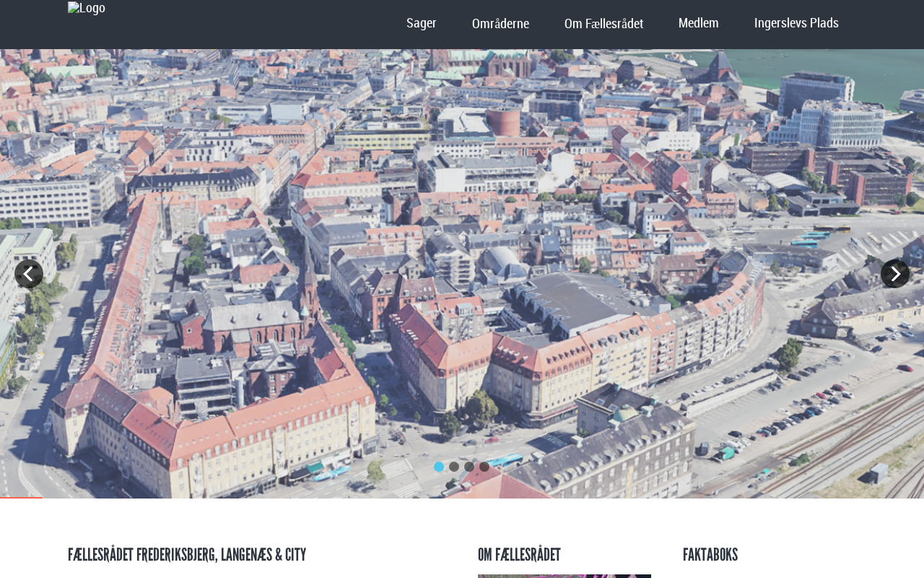The height and width of the screenshot is (578, 924).
Task: Select the Faktaboks heading
Action: point(710,555)
